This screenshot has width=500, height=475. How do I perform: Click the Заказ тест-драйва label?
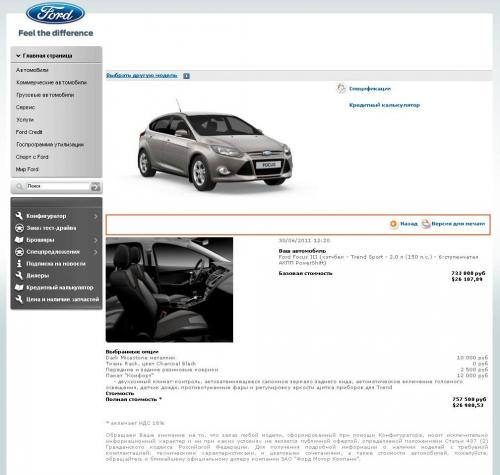pos(51,228)
